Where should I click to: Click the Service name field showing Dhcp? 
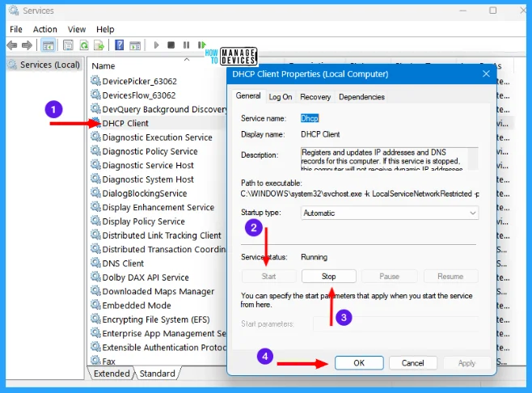[x=310, y=118]
